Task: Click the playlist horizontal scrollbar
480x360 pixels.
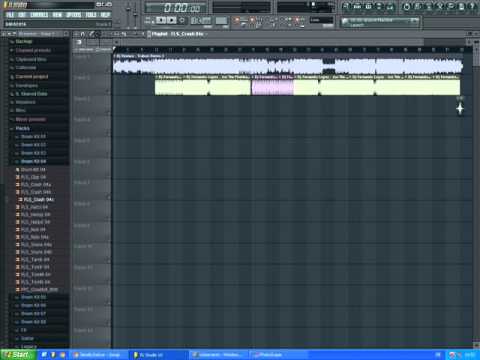Action: pos(269,42)
